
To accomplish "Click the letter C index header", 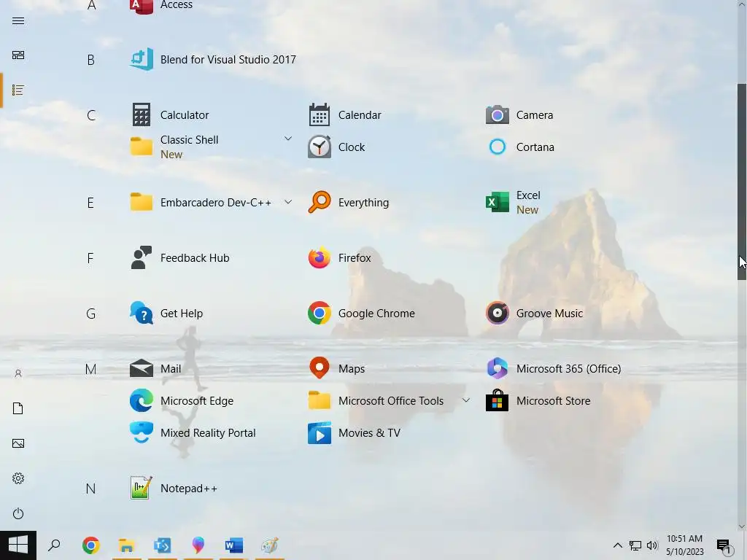I will tap(91, 115).
